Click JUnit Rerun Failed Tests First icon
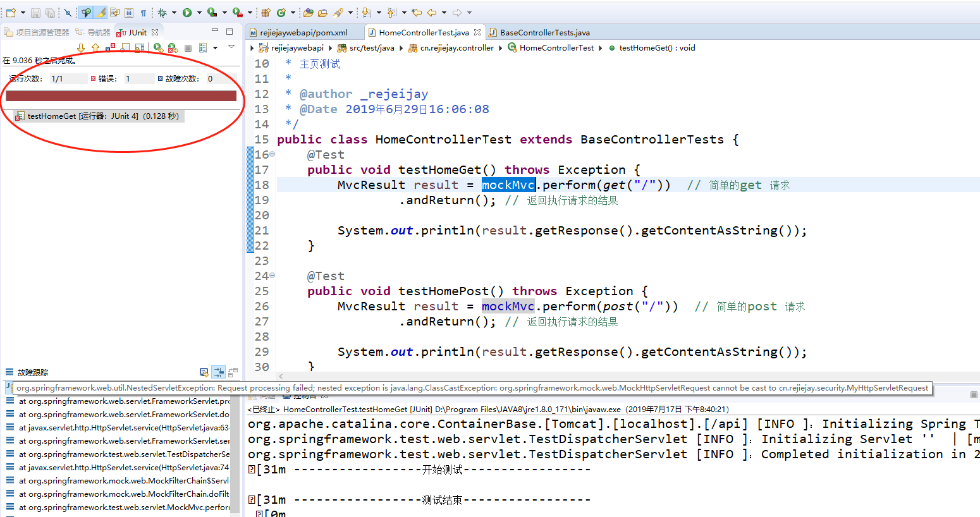This screenshot has height=517, width=980. click(x=173, y=48)
